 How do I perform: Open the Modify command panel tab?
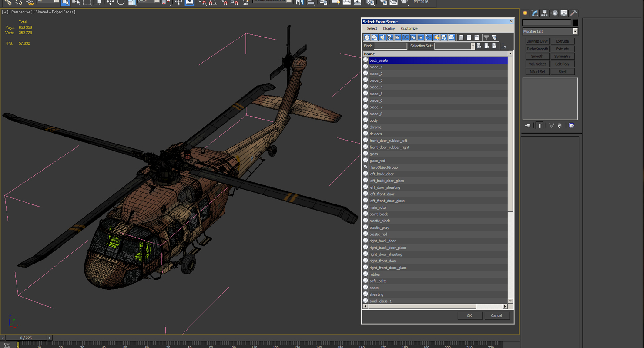(535, 13)
